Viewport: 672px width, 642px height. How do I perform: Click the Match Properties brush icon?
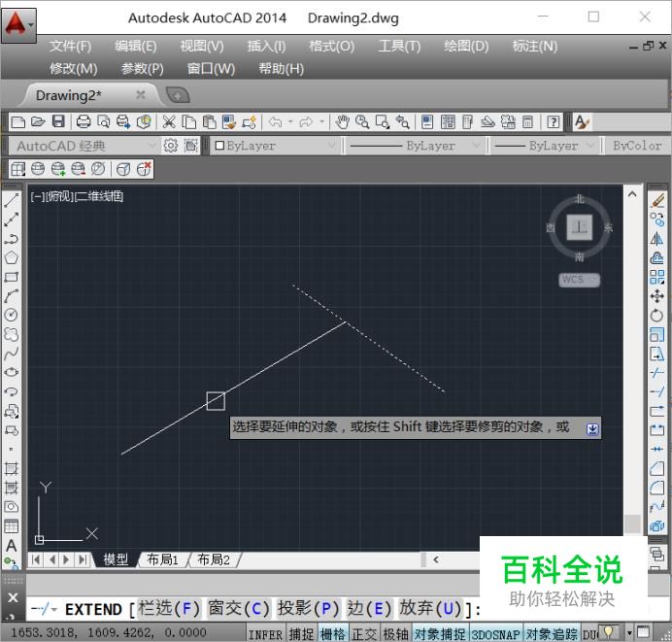(x=229, y=122)
